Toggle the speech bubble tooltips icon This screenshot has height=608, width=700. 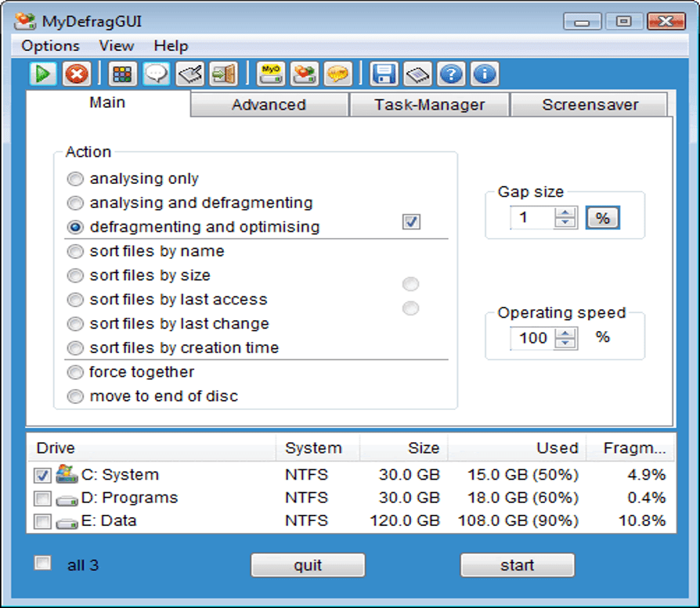click(x=157, y=74)
